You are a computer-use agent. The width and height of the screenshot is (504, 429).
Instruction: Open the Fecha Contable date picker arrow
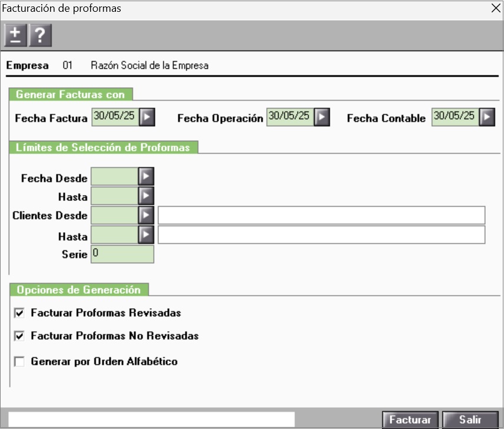486,117
